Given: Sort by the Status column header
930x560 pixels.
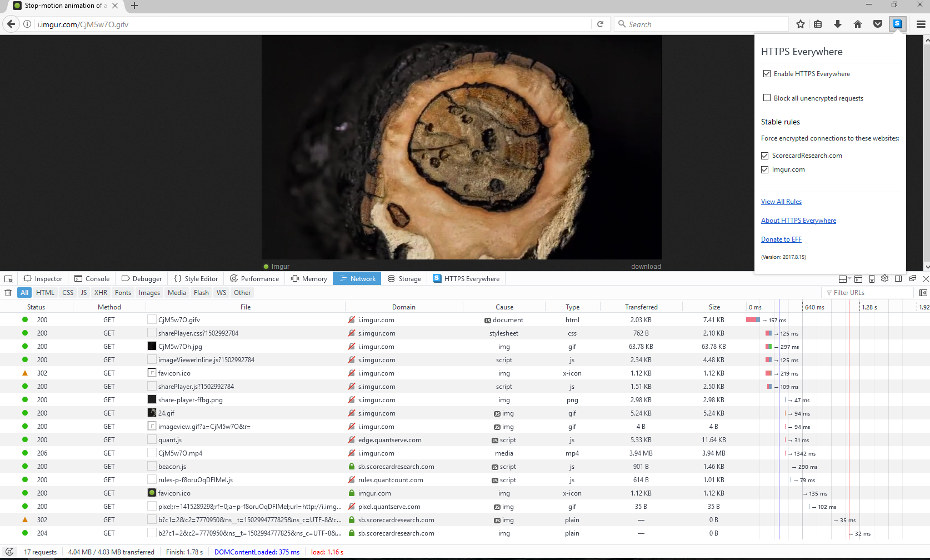Looking at the screenshot, I should [36, 307].
